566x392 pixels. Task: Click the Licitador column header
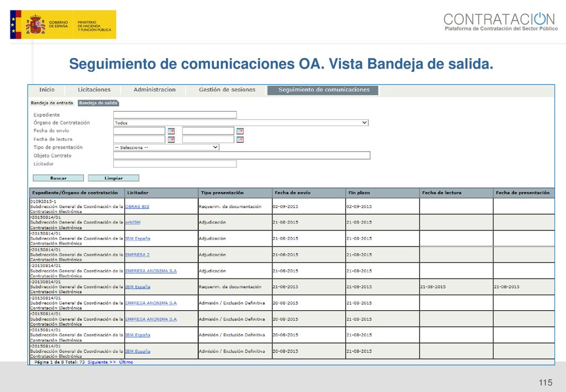(x=161, y=193)
